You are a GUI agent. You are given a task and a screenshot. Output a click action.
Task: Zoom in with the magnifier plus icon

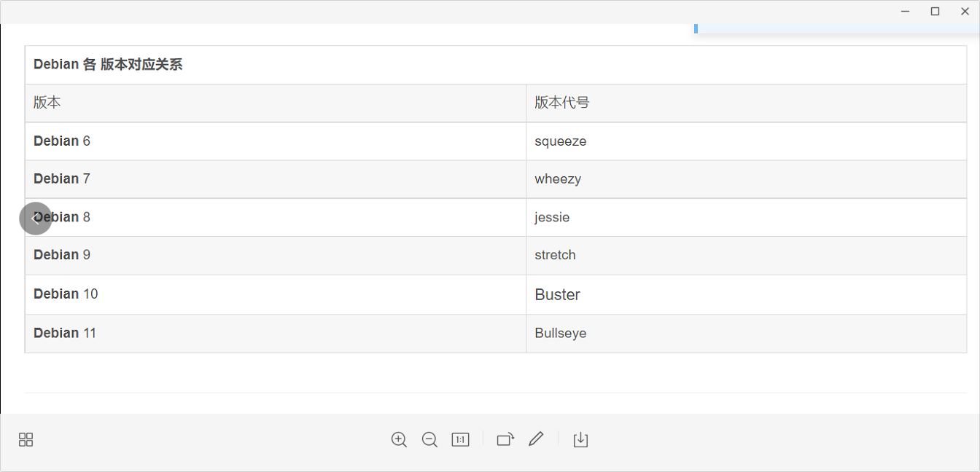[x=399, y=439]
